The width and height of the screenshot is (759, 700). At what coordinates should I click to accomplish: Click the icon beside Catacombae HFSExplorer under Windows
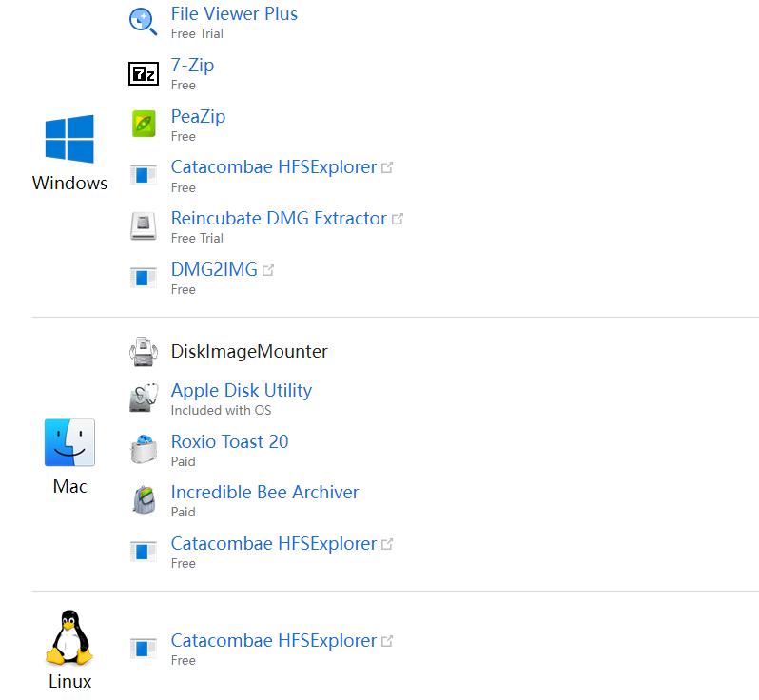coord(144,175)
